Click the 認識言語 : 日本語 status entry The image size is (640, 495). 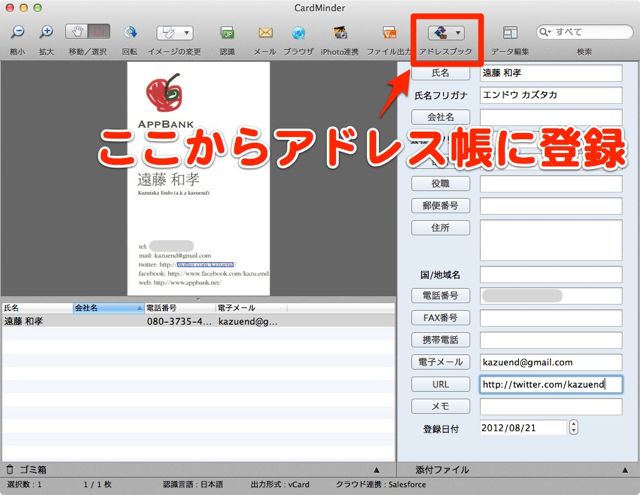coord(193,484)
